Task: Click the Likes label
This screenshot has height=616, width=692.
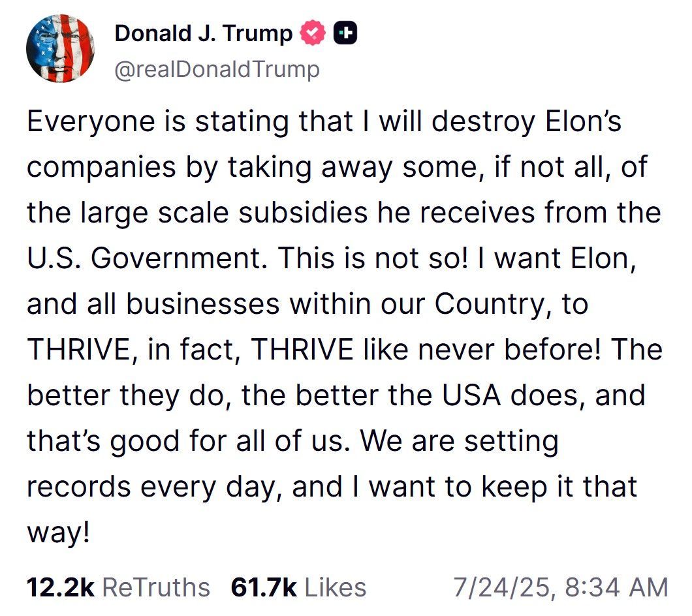Action: click(336, 587)
